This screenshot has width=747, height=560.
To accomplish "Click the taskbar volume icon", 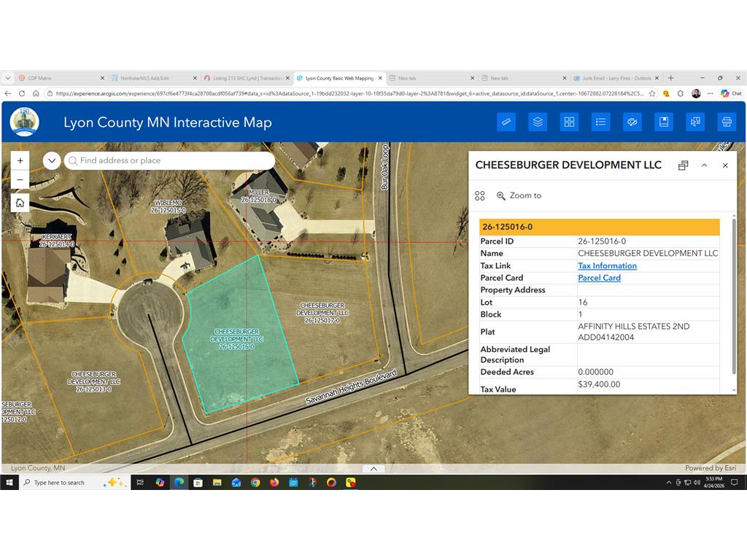I will coord(697,483).
